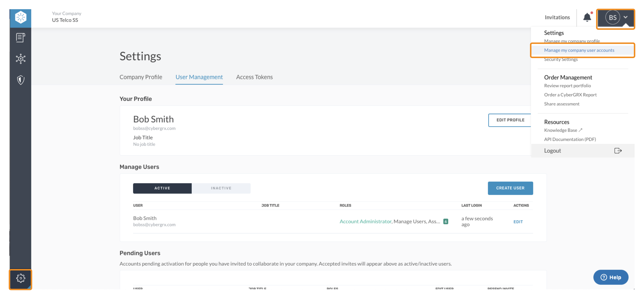The image size is (644, 299).
Task: Switch to the Company Profile tab
Action: tap(141, 77)
